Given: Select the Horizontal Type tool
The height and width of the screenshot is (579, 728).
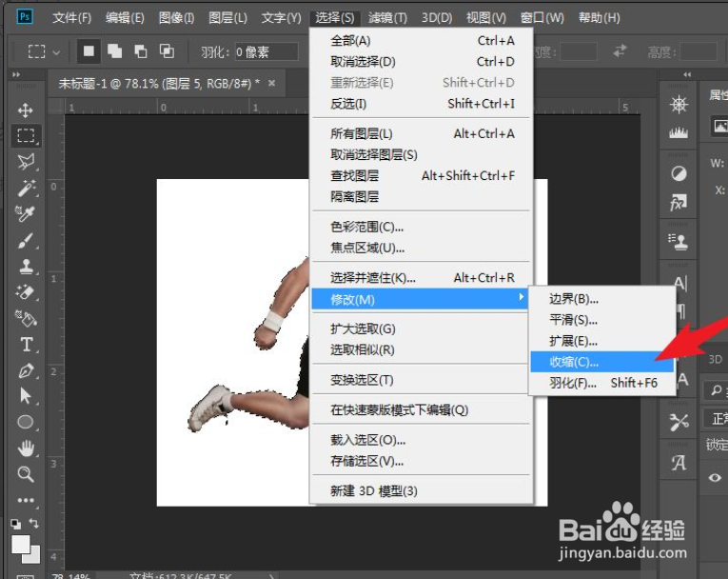Looking at the screenshot, I should tap(27, 345).
